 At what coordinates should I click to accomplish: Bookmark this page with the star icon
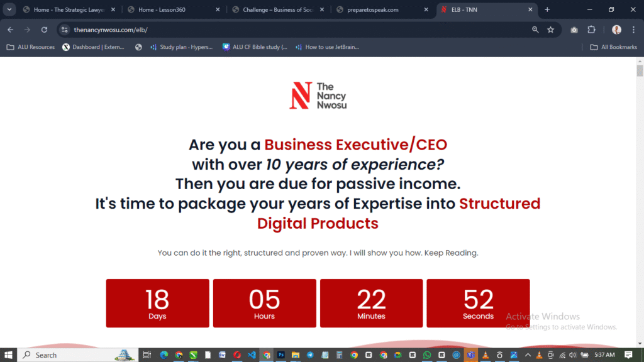pos(550,30)
